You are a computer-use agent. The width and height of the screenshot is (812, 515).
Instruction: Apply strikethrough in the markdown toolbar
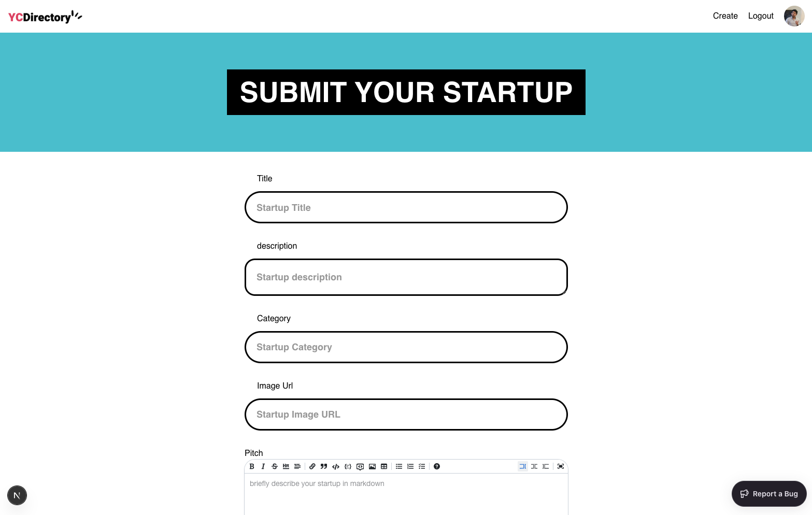(275, 466)
